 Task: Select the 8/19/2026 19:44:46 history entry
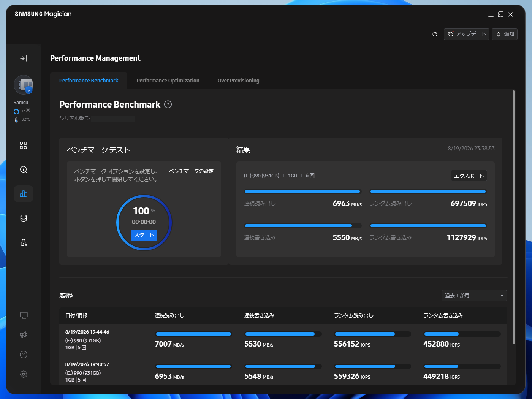point(283,340)
